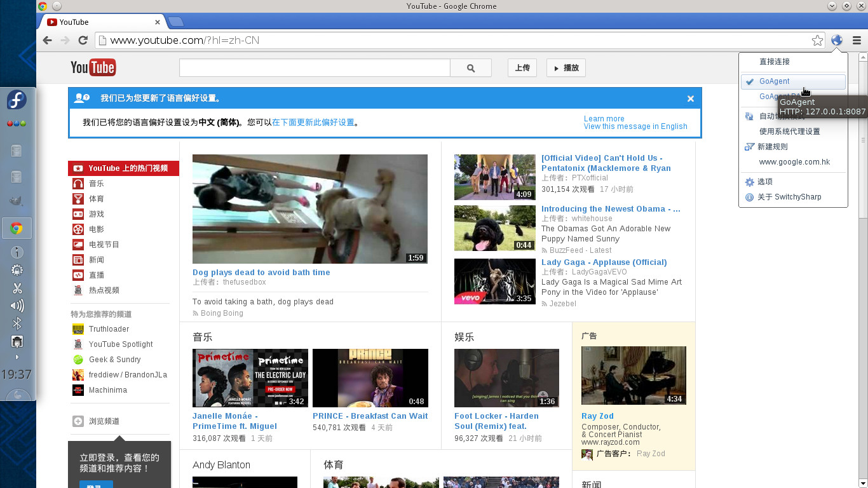868x488 pixels.
Task: Click the scissors clipboard icon in dock
Action: click(17, 288)
